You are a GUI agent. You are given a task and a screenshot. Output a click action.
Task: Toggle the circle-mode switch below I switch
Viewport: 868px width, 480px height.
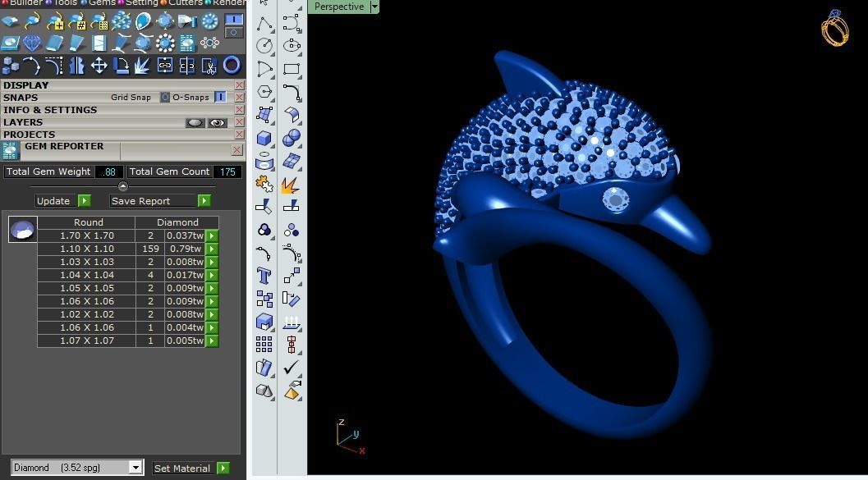pyautogui.click(x=233, y=33)
